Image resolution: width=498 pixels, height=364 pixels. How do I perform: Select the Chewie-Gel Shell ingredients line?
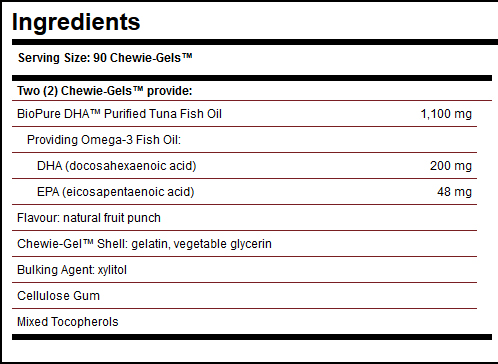point(144,244)
